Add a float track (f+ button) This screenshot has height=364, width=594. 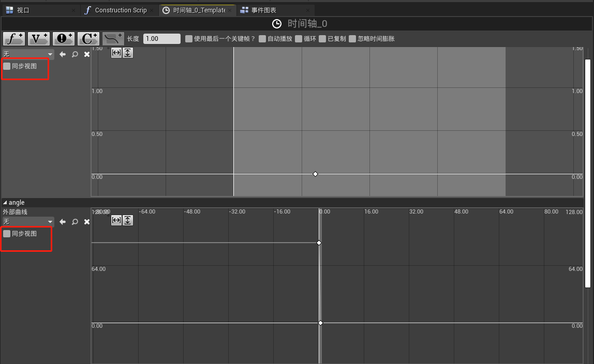pyautogui.click(x=14, y=39)
